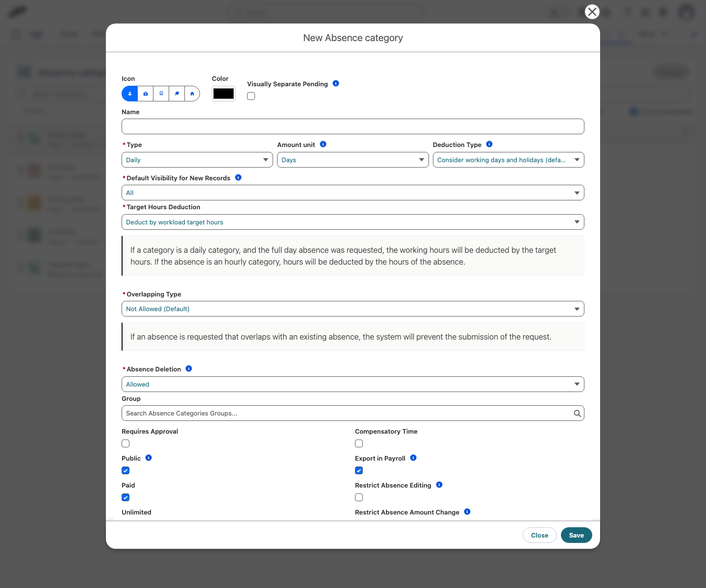Open the Amount unit dropdown showing Days
Image resolution: width=706 pixels, height=588 pixels.
pos(353,160)
